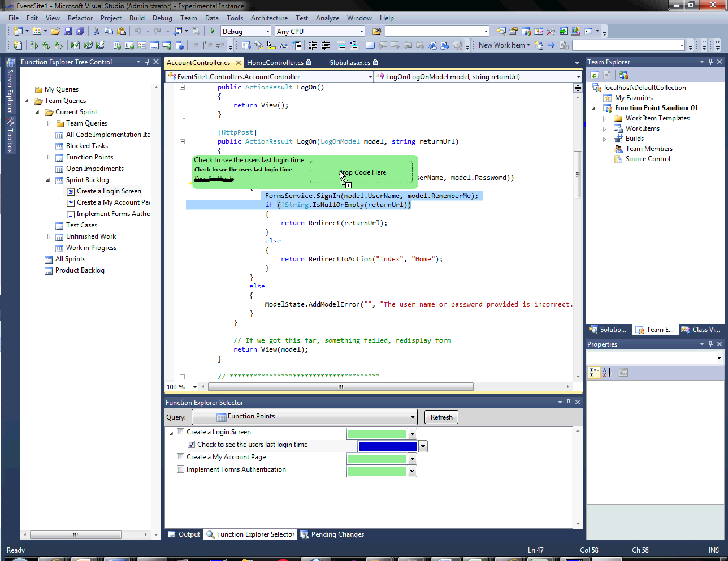Click the Uncomment Selection icon
This screenshot has width=728, height=561.
click(x=353, y=45)
